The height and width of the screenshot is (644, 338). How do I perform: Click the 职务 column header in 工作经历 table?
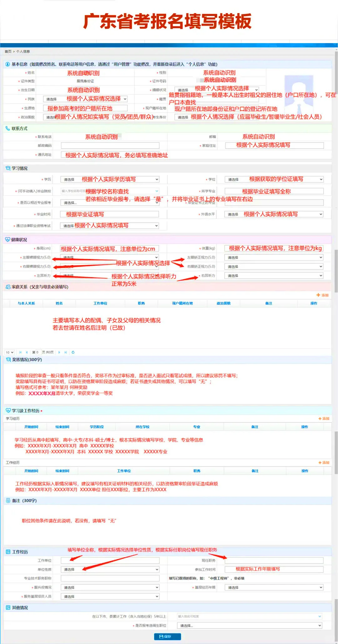click(x=197, y=471)
